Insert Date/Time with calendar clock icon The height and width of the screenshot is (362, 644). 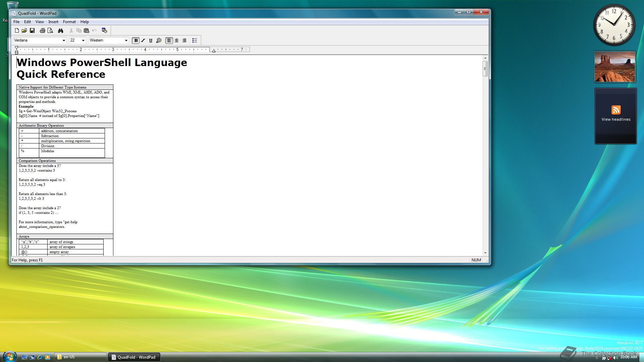(x=104, y=31)
